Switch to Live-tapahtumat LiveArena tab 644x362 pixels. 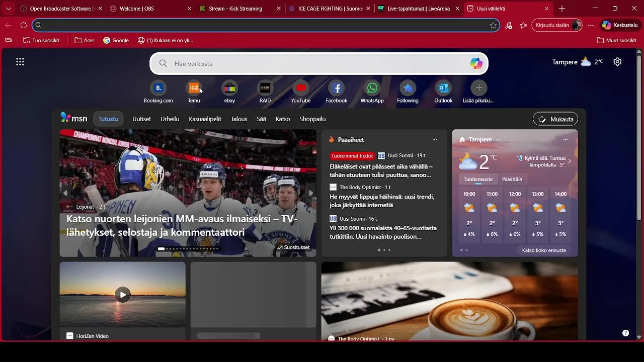[419, 9]
